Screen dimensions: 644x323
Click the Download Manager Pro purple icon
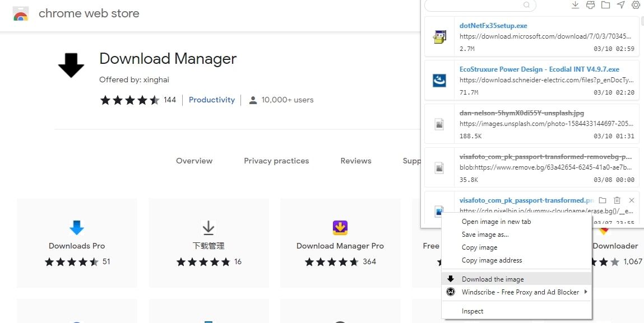pos(340,227)
